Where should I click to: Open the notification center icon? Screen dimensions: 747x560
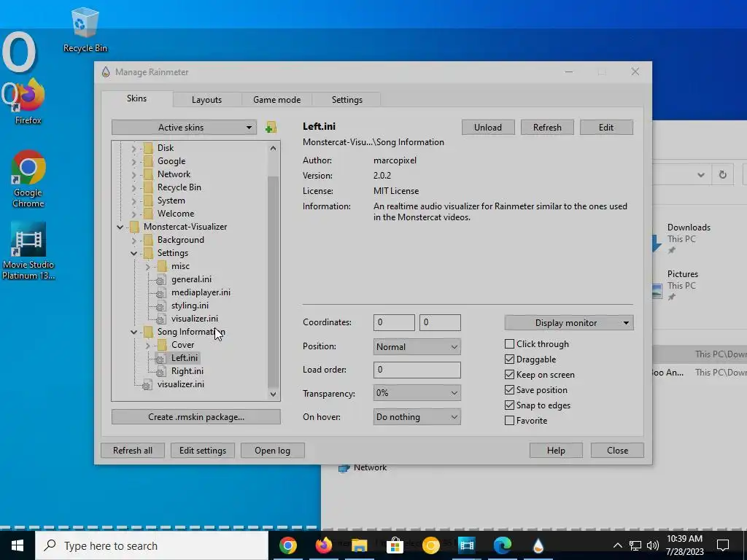[x=723, y=545]
